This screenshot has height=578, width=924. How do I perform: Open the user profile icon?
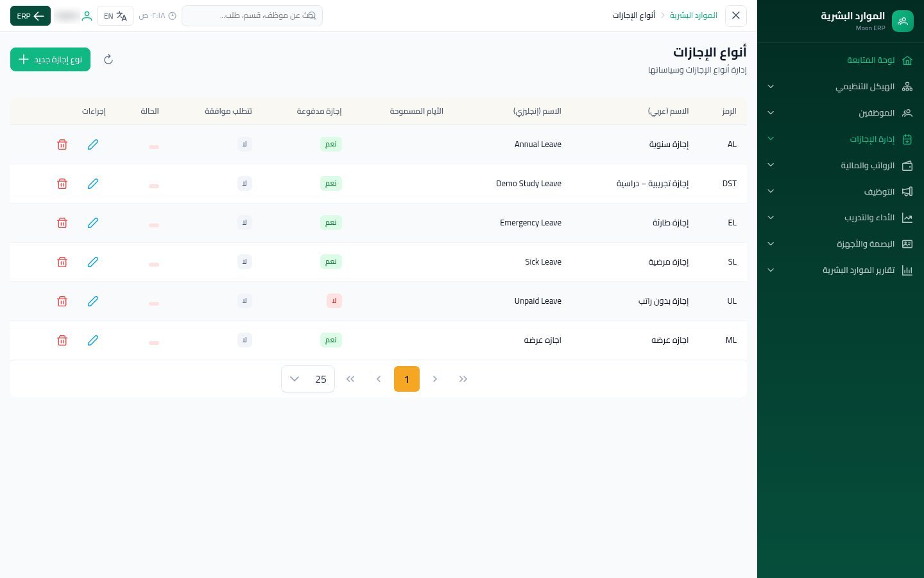pos(87,16)
